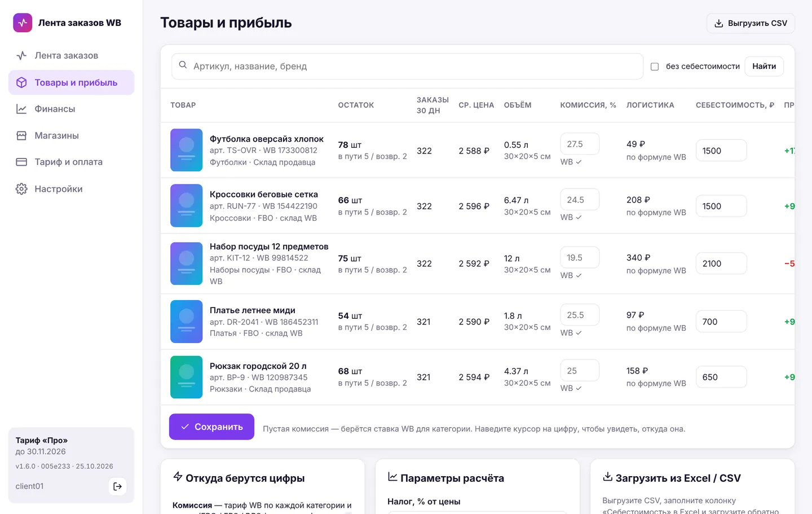Open the Кроссовки беговые сетка thumbnail
Viewport: 812px width, 514px height.
point(187,206)
